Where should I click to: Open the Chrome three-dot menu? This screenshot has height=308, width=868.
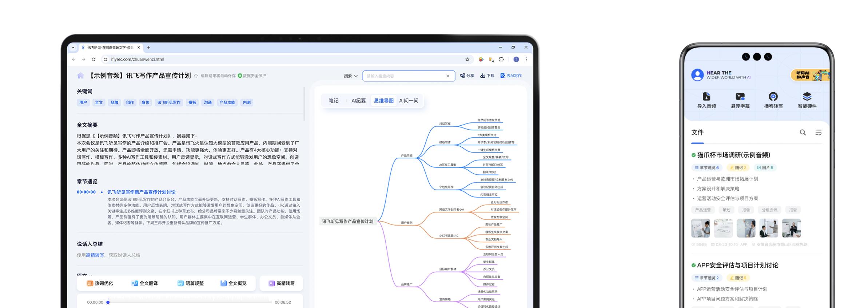click(x=526, y=59)
